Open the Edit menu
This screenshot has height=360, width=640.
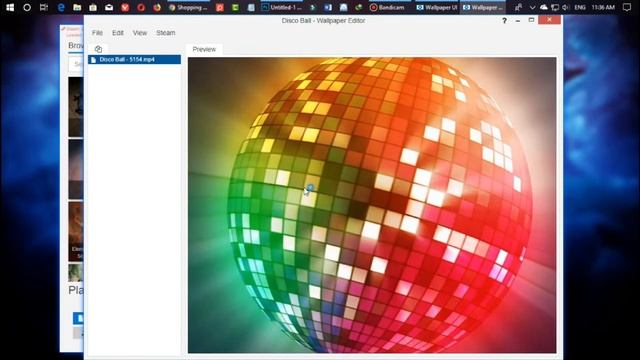click(118, 33)
